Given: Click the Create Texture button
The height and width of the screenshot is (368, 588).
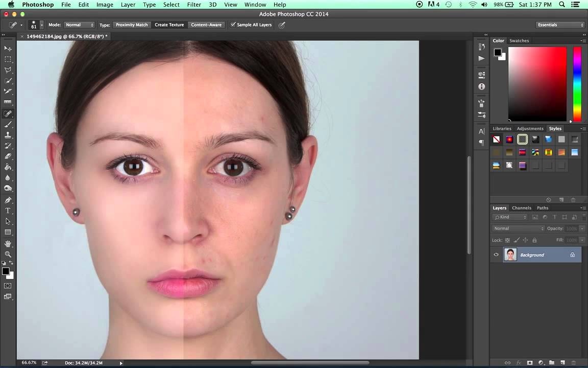Looking at the screenshot, I should pyautogui.click(x=169, y=25).
